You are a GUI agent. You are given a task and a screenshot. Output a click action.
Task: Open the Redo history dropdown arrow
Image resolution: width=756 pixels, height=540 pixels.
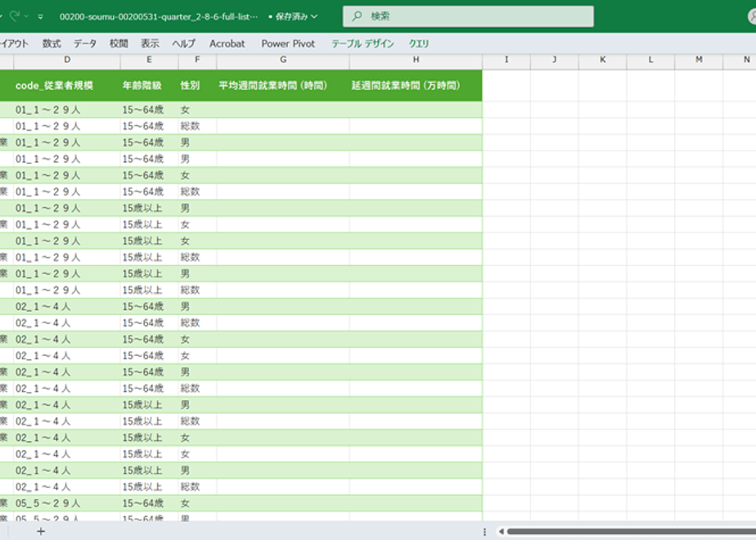(x=26, y=16)
